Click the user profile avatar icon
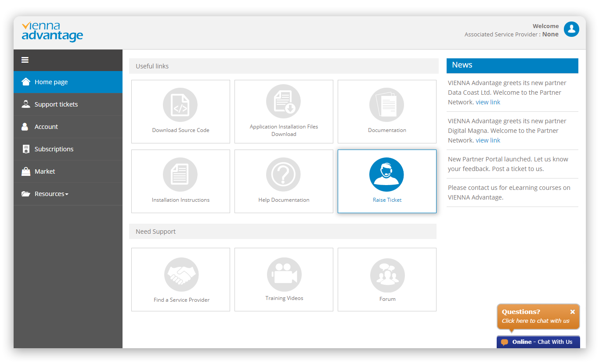The width and height of the screenshot is (599, 364). coord(571,29)
